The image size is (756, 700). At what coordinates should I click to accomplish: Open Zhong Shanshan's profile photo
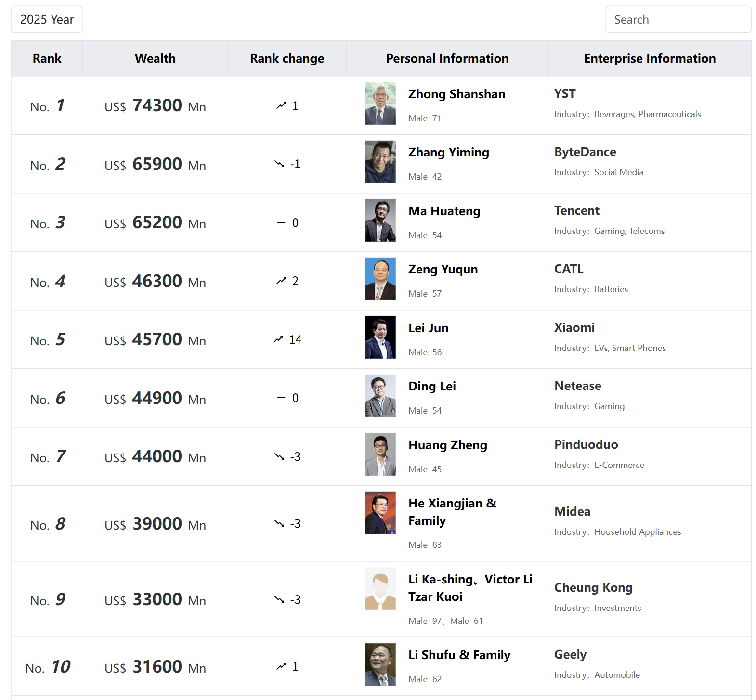[x=380, y=104]
